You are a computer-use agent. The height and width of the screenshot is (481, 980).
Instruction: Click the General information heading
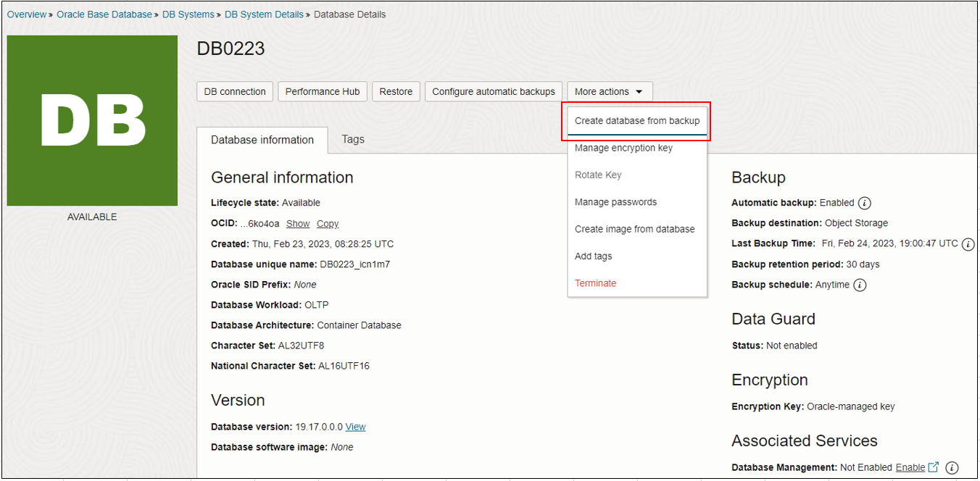click(282, 177)
